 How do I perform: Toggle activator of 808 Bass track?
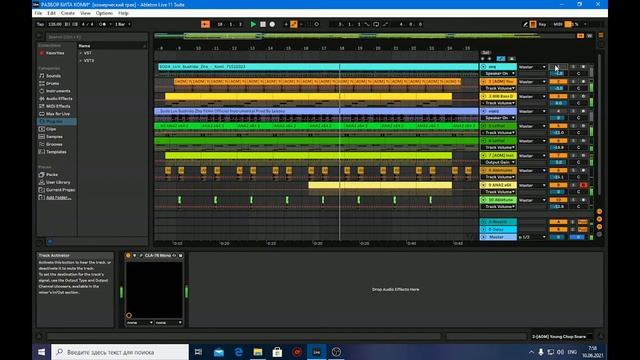[x=558, y=96]
